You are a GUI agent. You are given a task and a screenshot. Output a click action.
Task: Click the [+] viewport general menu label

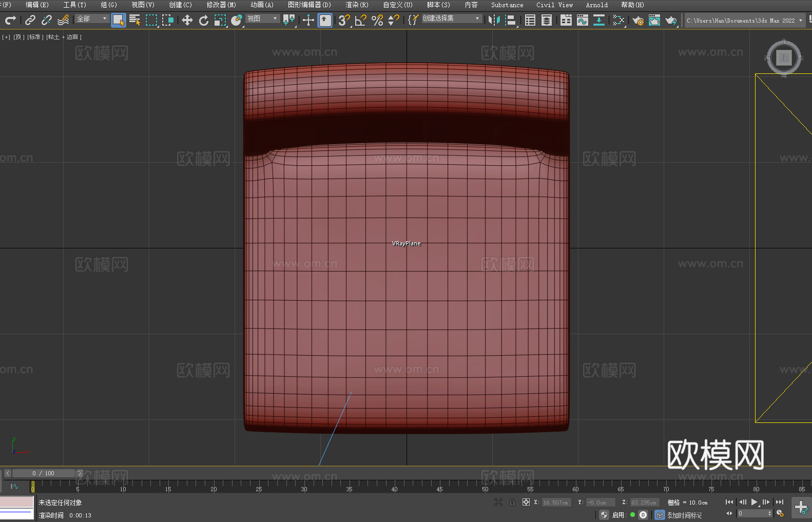pos(6,37)
